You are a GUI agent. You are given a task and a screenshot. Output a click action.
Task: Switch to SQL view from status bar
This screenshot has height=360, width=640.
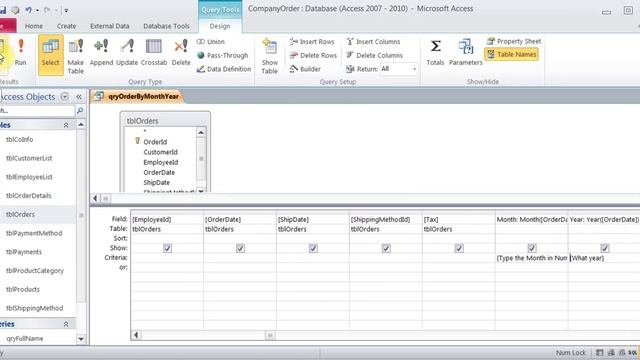click(x=632, y=352)
